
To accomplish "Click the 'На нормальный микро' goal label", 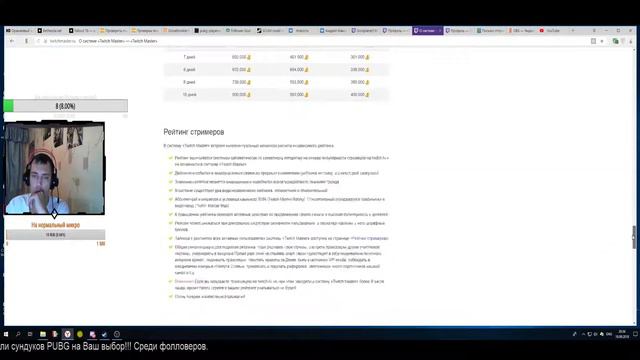I will (56, 225).
